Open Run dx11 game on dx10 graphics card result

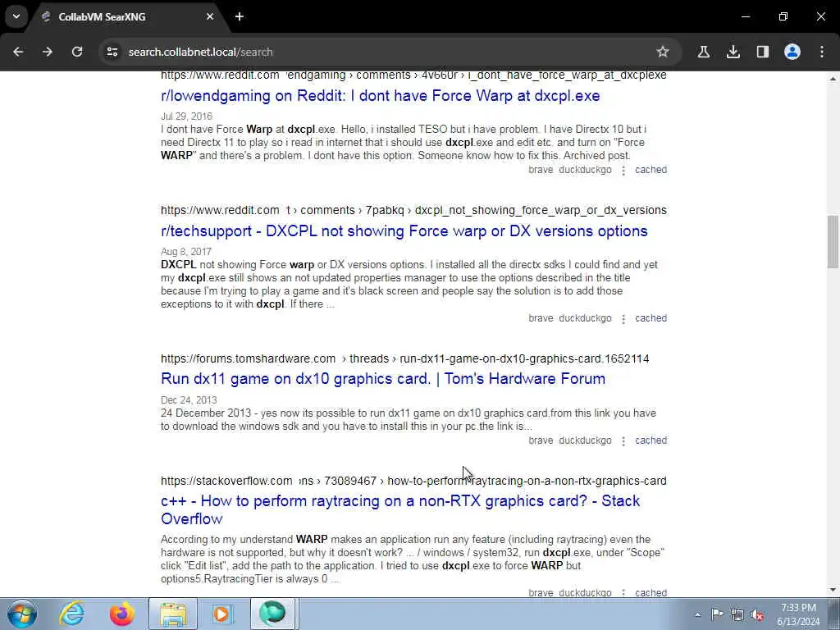[383, 379]
